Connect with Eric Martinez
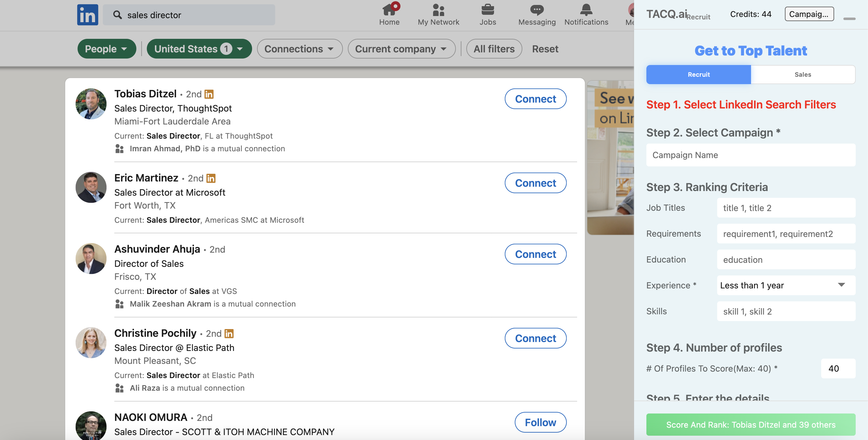 536,183
